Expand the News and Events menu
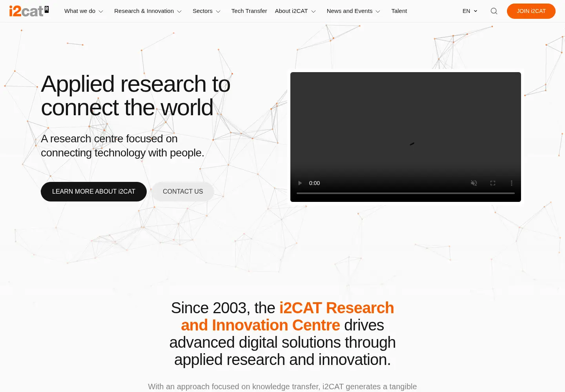565x392 pixels. [x=354, y=11]
